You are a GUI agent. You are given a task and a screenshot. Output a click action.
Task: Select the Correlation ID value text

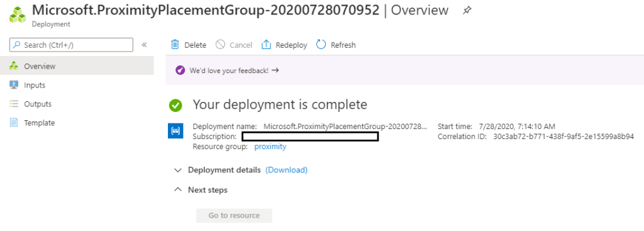tap(563, 137)
